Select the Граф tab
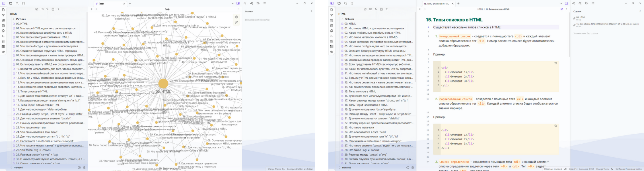 click(x=110, y=4)
